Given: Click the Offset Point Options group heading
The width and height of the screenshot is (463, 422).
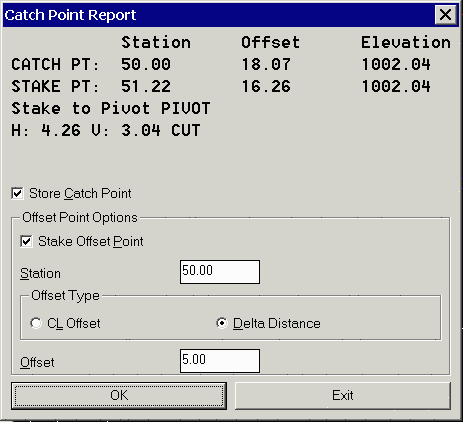Looking at the screenshot, I should click(x=80, y=218).
